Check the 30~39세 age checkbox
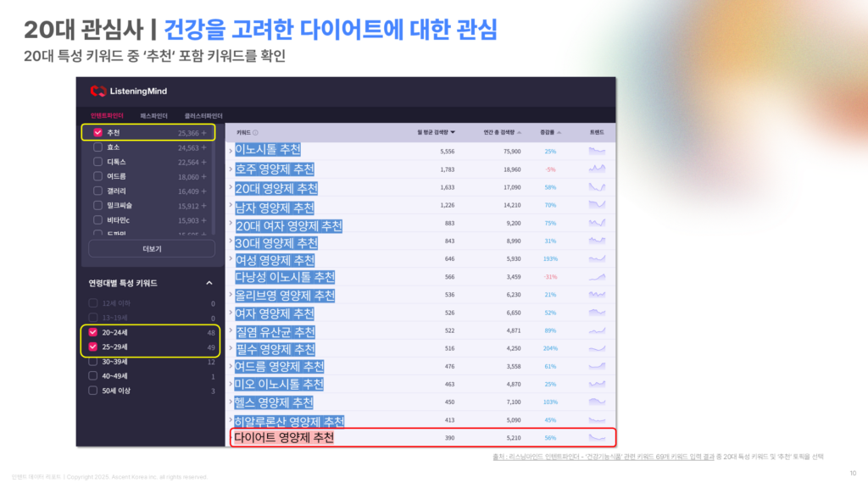Viewport: 868px width, 488px height. point(93,361)
